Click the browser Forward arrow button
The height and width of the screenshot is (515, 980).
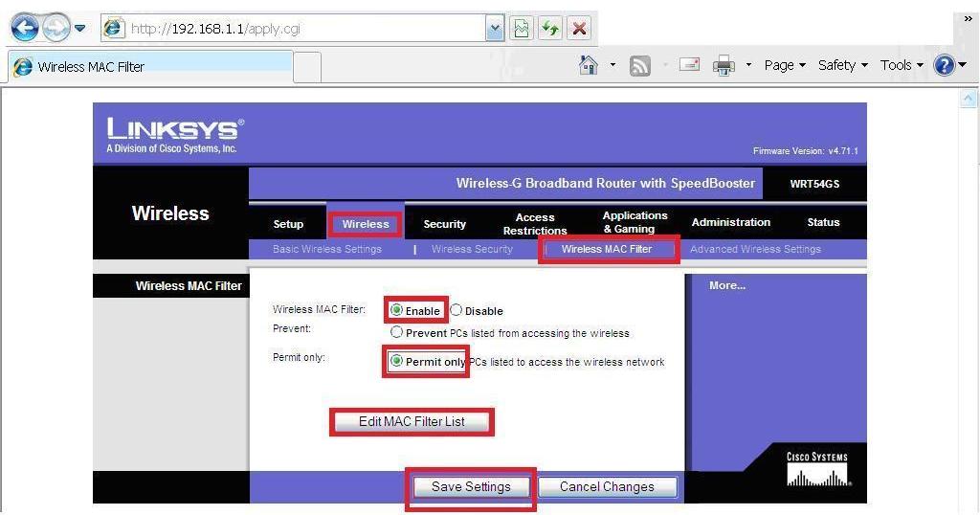[56, 28]
